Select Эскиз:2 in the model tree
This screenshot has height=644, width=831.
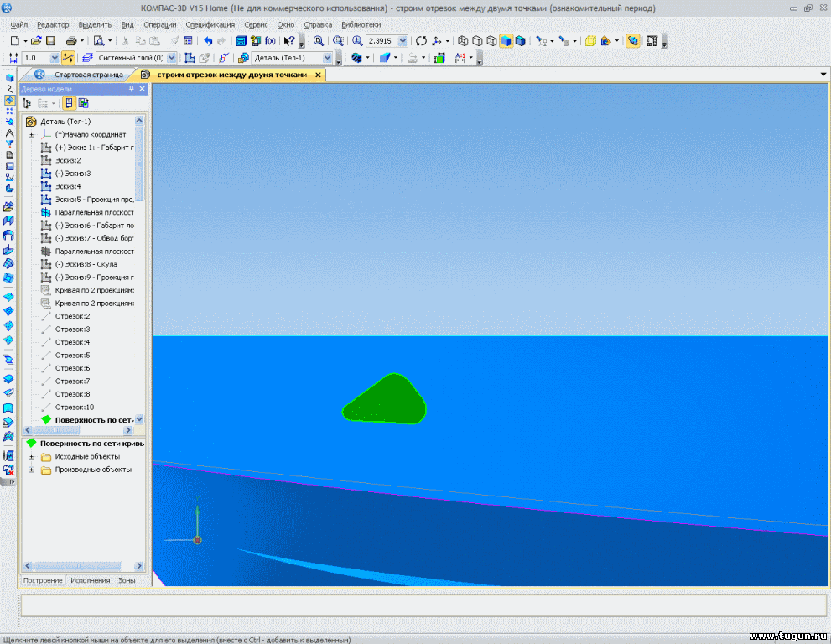point(68,161)
